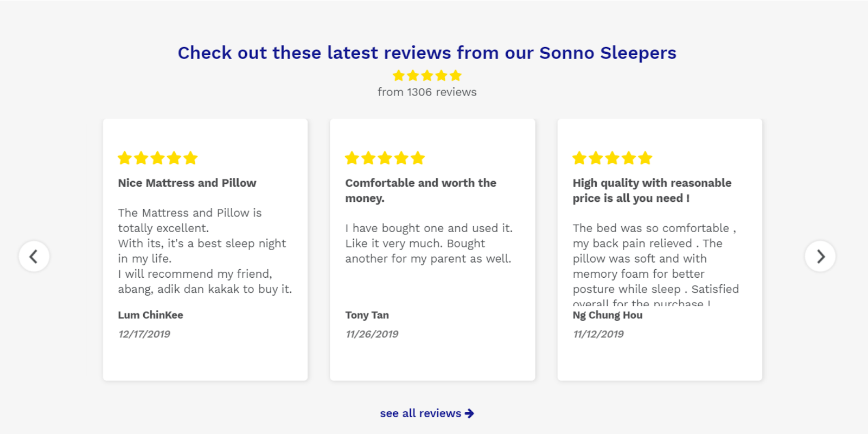This screenshot has height=434, width=868.
Task: Click star rating on Ng Chung Hou's review
Action: [x=612, y=158]
